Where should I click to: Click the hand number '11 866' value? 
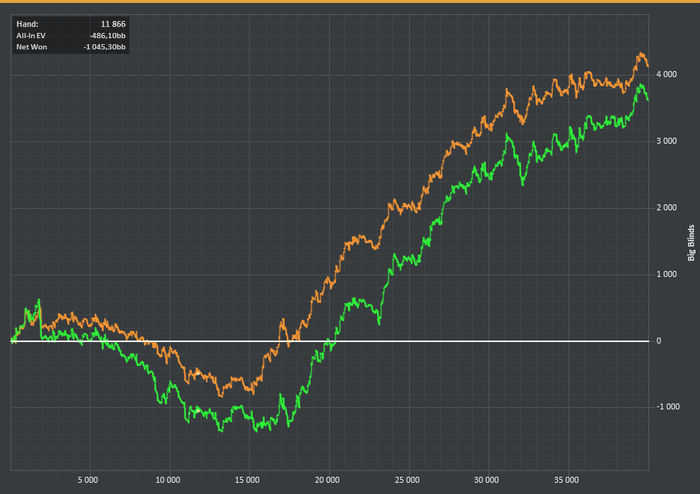click(x=113, y=24)
